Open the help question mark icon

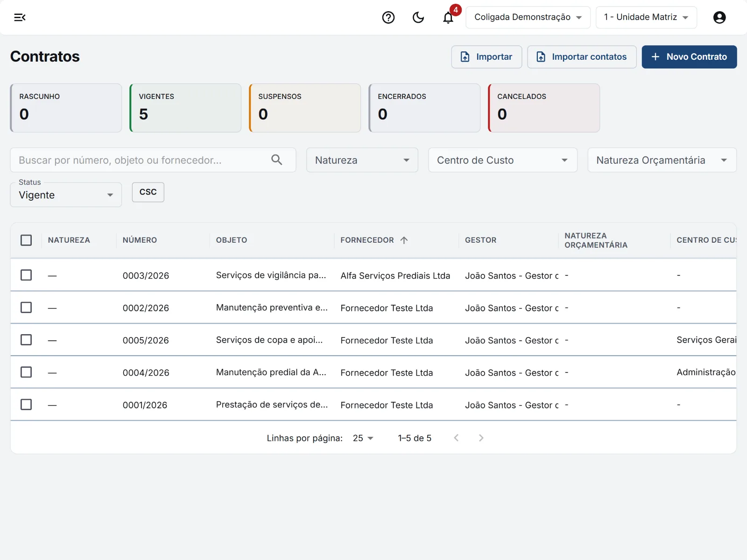tap(388, 17)
